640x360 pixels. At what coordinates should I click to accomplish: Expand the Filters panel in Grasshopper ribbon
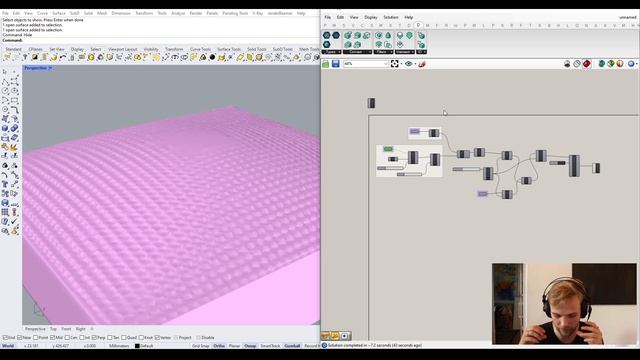tap(383, 52)
